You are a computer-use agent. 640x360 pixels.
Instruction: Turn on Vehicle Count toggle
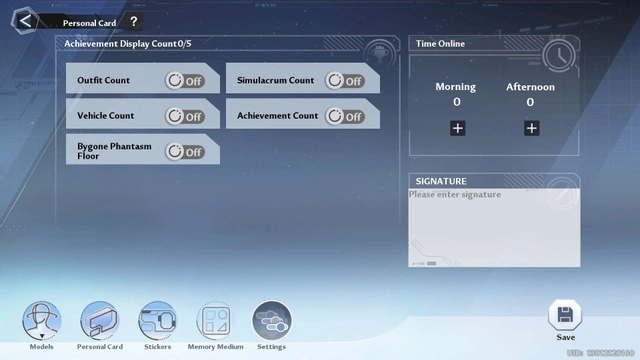[185, 116]
